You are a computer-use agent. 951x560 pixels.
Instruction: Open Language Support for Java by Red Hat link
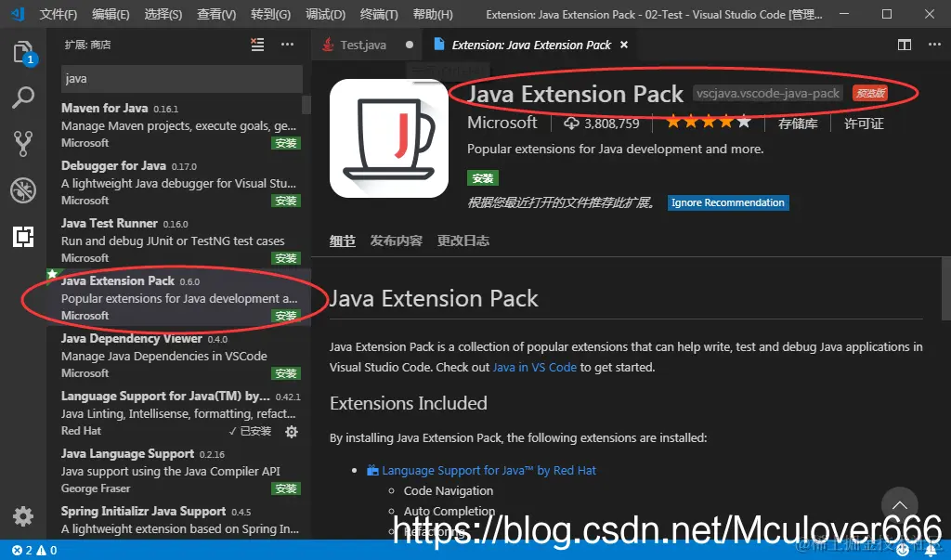(489, 470)
